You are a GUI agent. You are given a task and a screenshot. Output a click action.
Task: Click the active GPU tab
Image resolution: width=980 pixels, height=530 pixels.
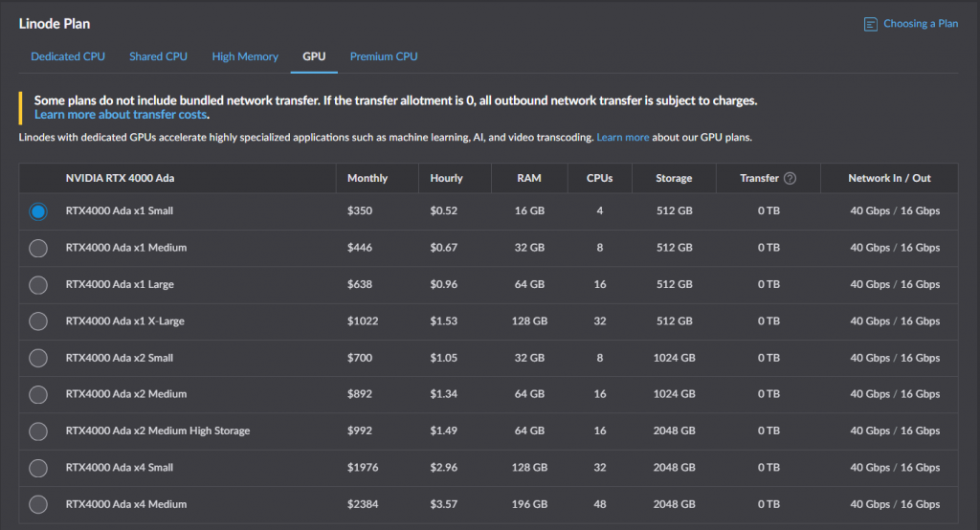point(314,56)
